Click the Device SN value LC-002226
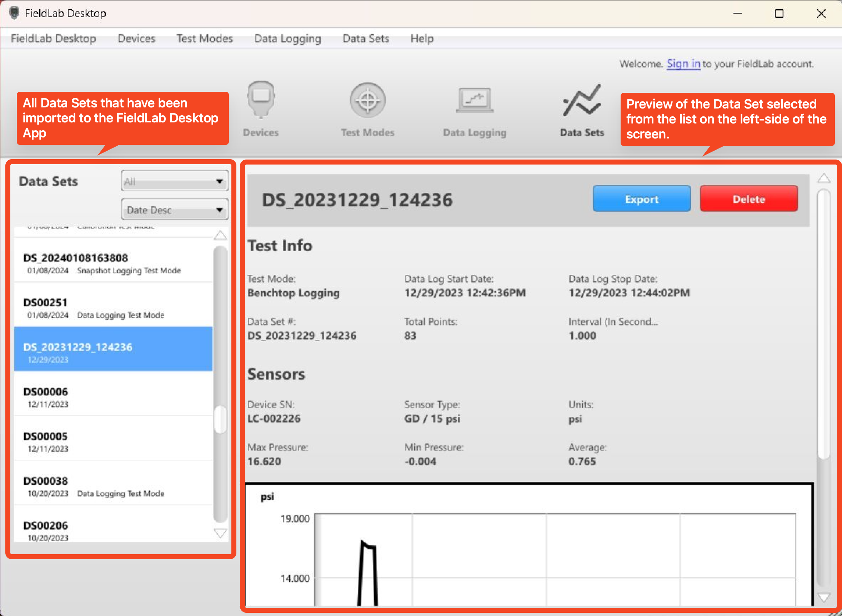 click(x=274, y=418)
